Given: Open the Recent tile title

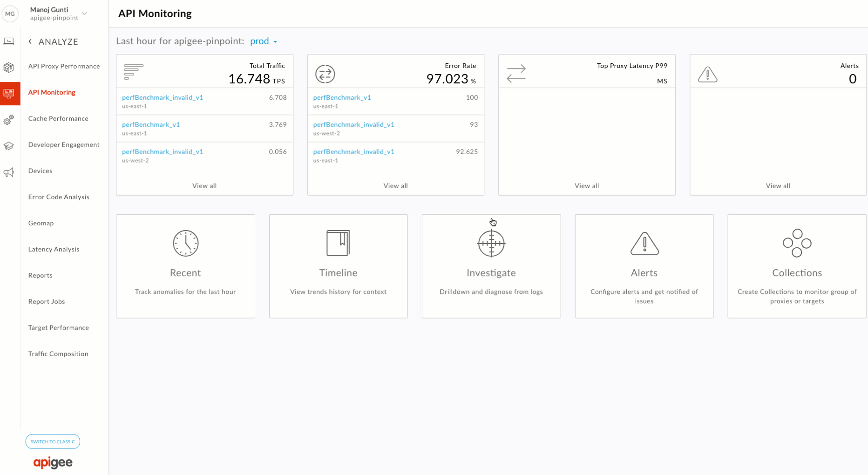Looking at the screenshot, I should tap(185, 273).
